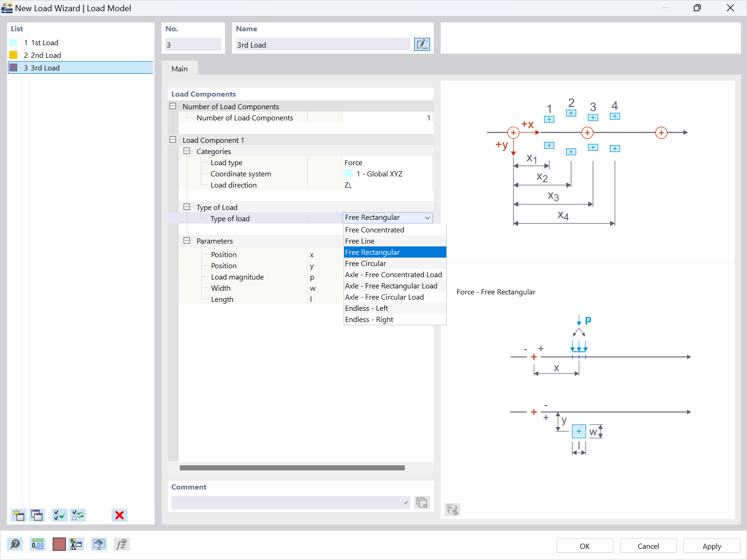Click the Cancel button
Image resolution: width=747 pixels, height=560 pixels.
coord(648,546)
